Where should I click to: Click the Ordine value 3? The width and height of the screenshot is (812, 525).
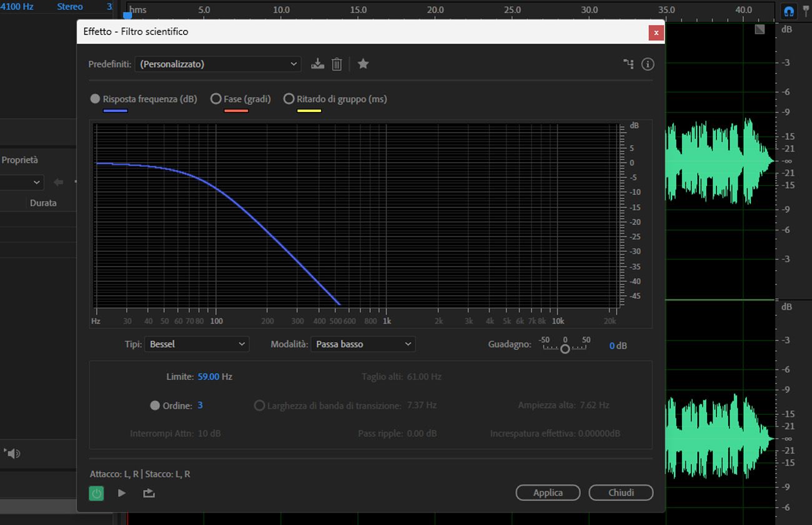201,405
